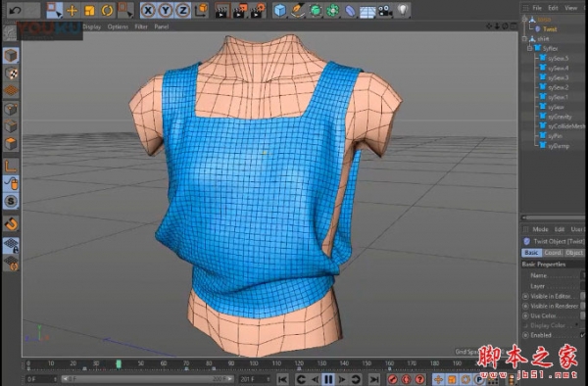Image resolution: width=588 pixels, height=386 pixels.
Task: Add a subdivision generator object
Action: [x=316, y=11]
